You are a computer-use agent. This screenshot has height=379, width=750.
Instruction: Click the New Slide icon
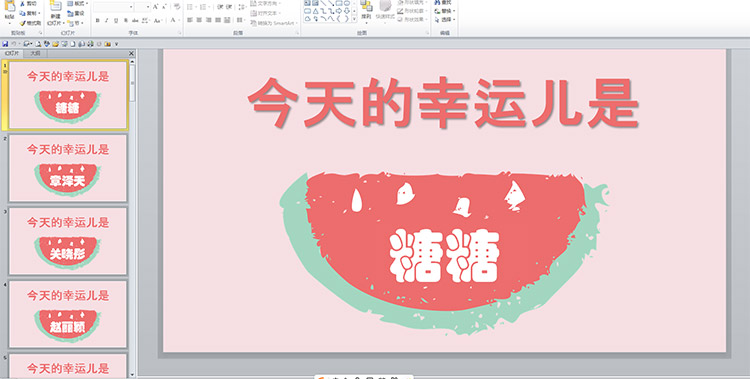tap(55, 6)
